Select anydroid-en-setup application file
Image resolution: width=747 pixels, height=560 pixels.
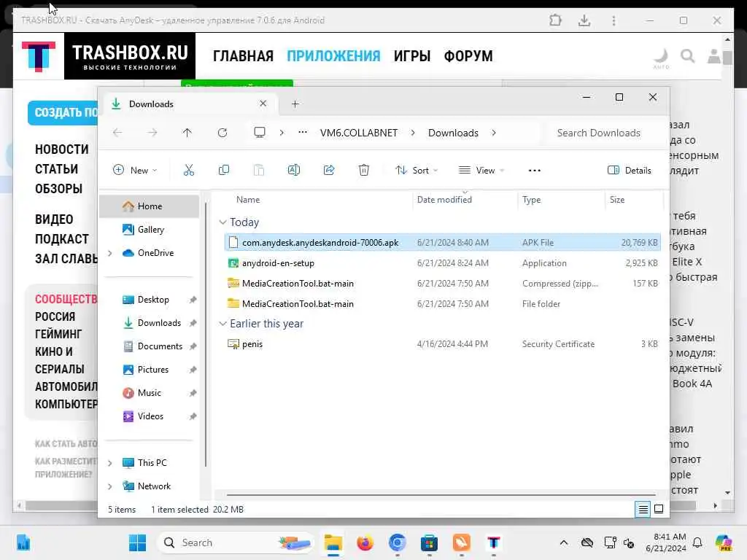coord(442,262)
